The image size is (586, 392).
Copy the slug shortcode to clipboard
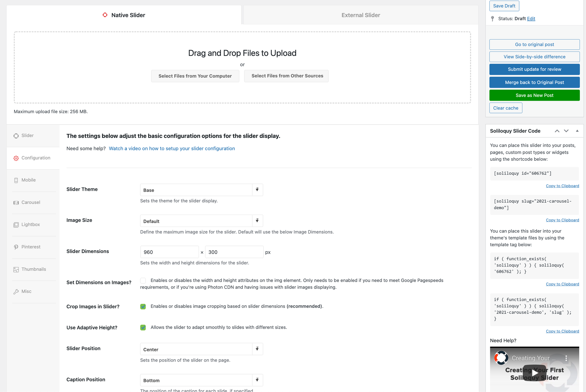tap(562, 220)
